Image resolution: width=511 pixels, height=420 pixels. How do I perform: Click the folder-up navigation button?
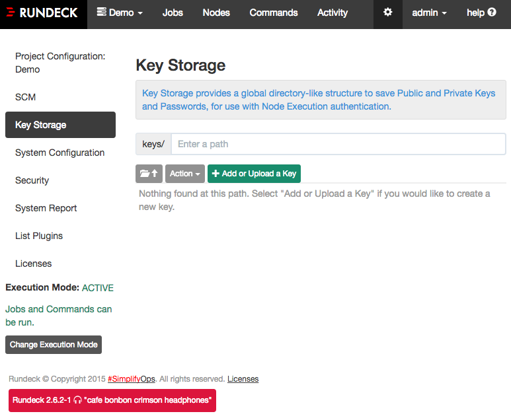click(x=149, y=174)
